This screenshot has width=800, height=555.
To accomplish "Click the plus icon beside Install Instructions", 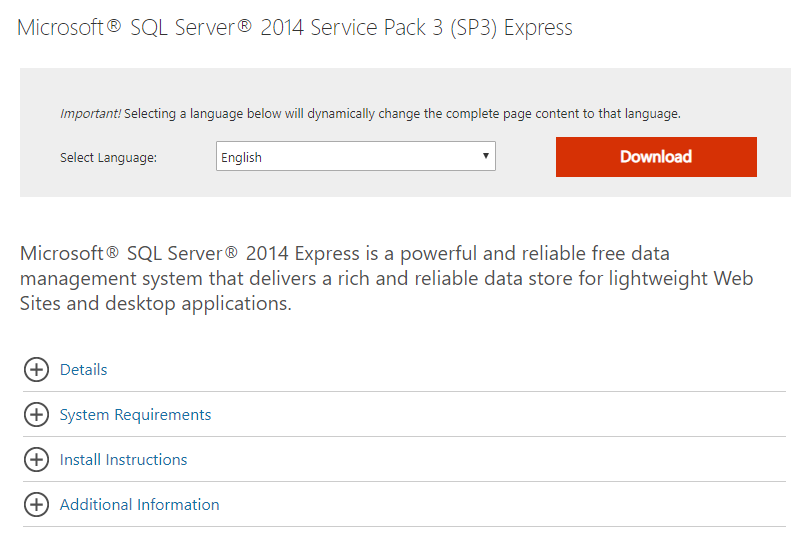I will coord(36,460).
